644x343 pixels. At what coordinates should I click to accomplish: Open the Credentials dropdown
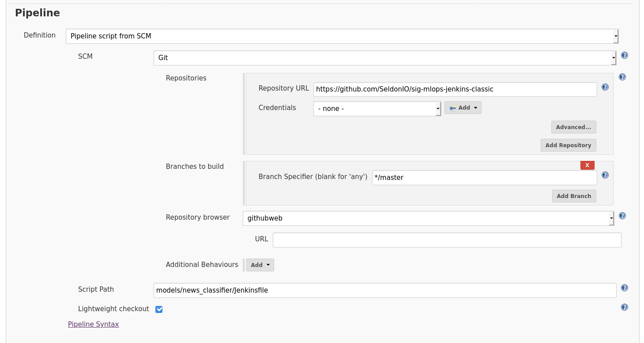pyautogui.click(x=377, y=109)
